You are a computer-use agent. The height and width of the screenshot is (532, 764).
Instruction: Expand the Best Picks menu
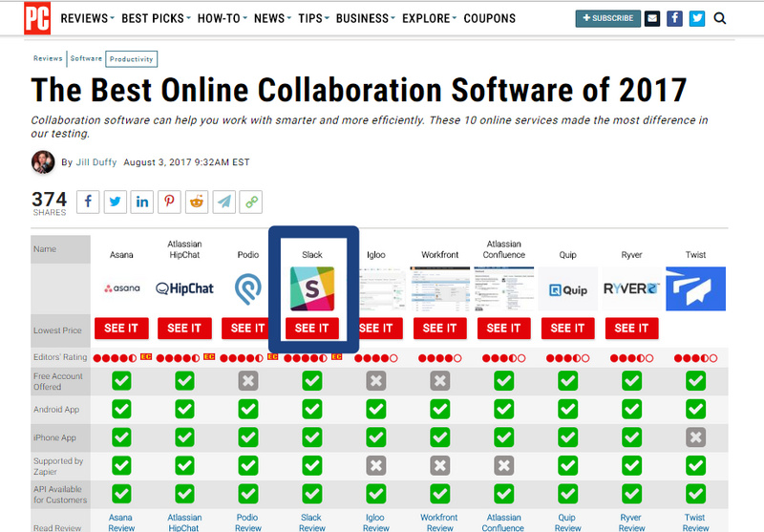tap(156, 18)
